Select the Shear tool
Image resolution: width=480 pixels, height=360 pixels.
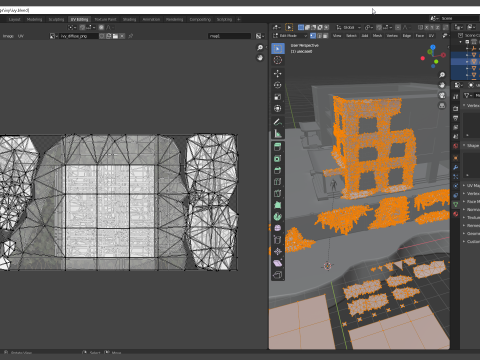click(278, 263)
